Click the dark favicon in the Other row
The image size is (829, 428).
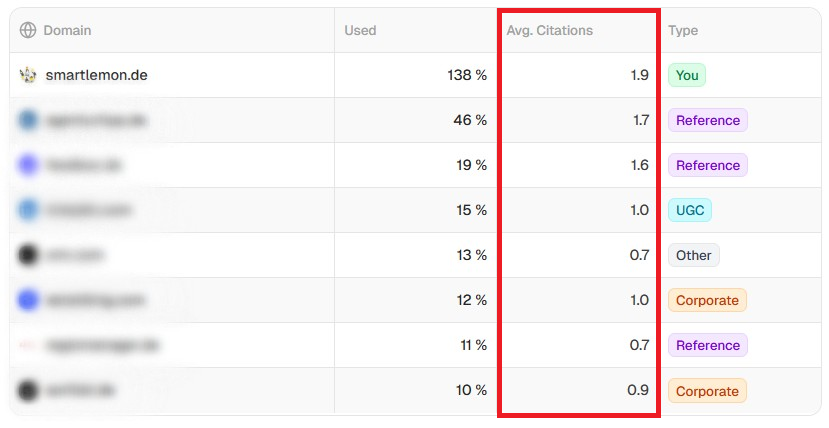click(28, 255)
